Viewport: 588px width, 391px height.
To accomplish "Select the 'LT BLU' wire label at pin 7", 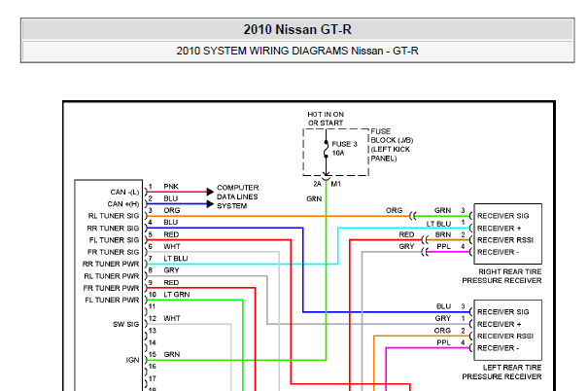I will pyautogui.click(x=176, y=259).
